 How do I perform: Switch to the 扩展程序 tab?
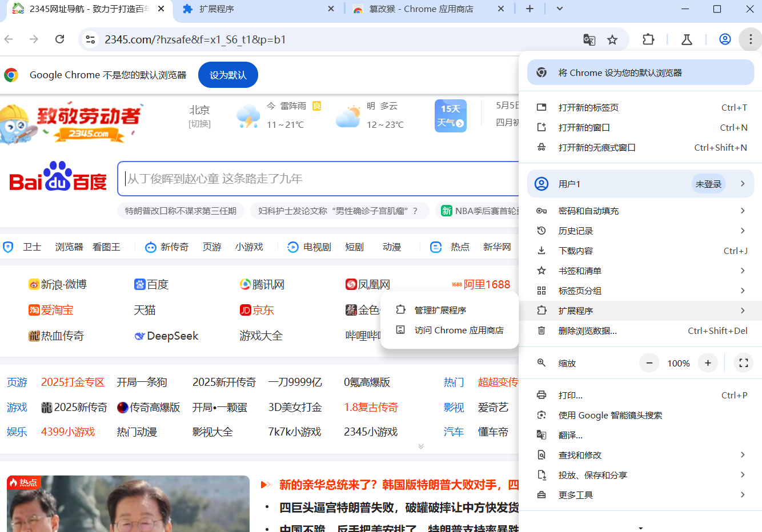(x=257, y=9)
